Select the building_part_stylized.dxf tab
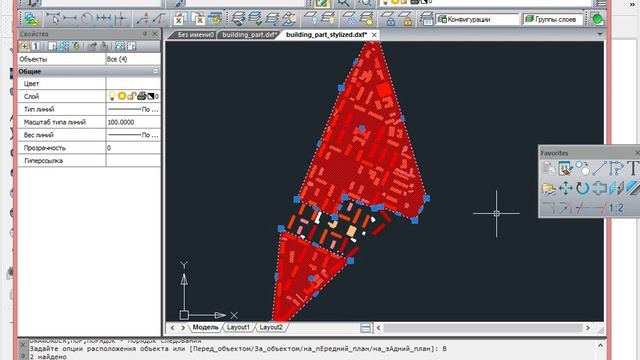 (x=326, y=35)
